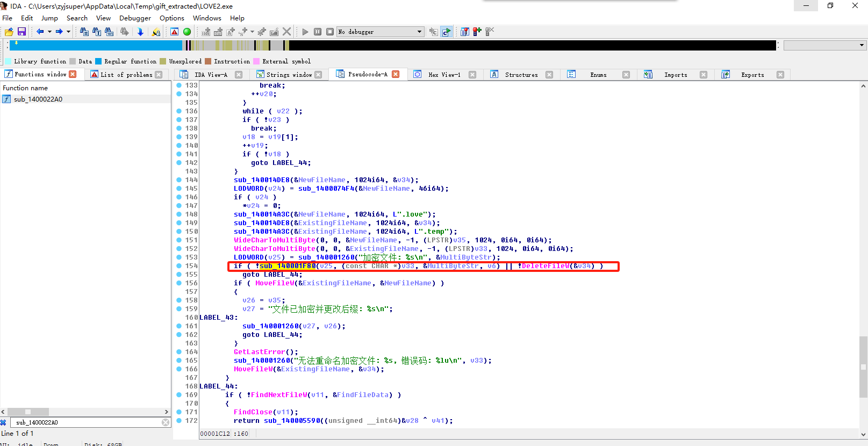Image resolution: width=868 pixels, height=446 pixels.
Task: Toggle breakpoint dot at line 164
Action: (x=179, y=352)
